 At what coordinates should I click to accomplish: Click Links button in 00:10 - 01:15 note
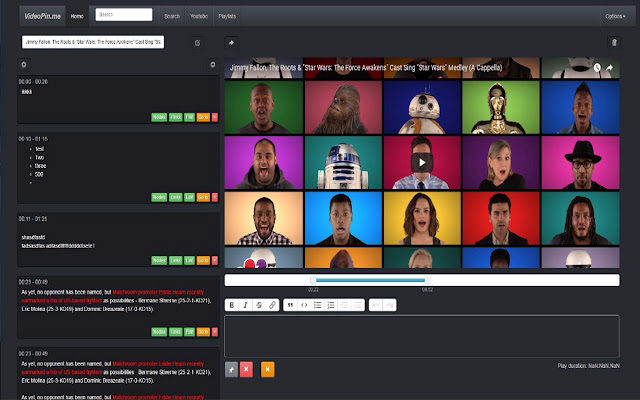[x=176, y=197]
